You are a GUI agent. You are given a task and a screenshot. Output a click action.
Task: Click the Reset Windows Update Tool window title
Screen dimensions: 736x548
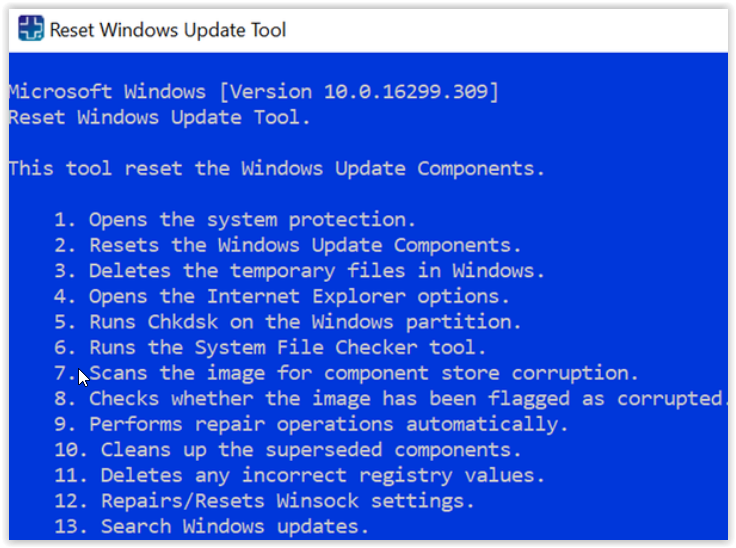(168, 30)
